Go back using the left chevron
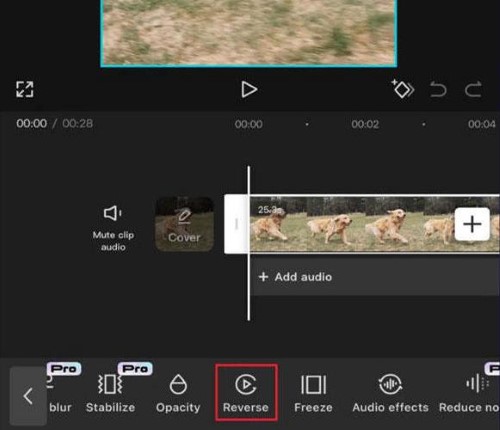This screenshot has width=500, height=430. [x=28, y=396]
